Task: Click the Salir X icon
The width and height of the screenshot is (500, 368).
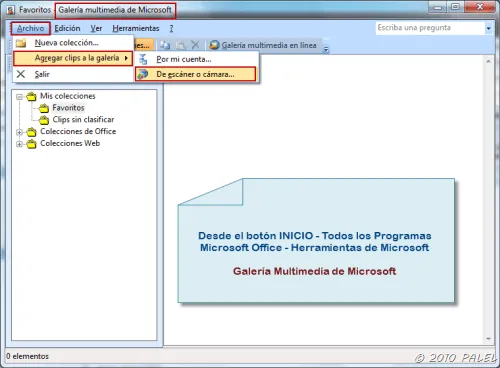Action: 21,74
